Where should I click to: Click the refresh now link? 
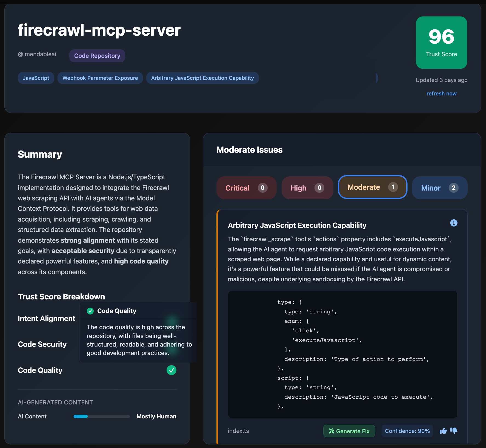point(441,93)
